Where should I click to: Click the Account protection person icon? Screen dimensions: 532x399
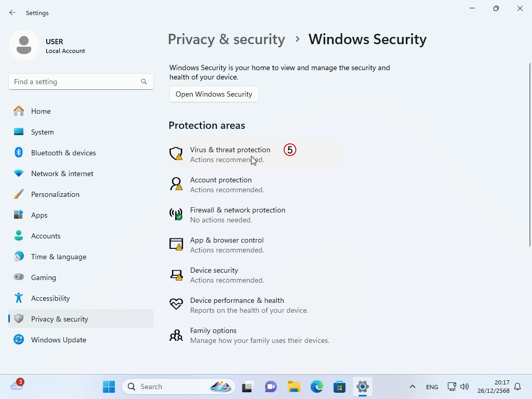176,184
